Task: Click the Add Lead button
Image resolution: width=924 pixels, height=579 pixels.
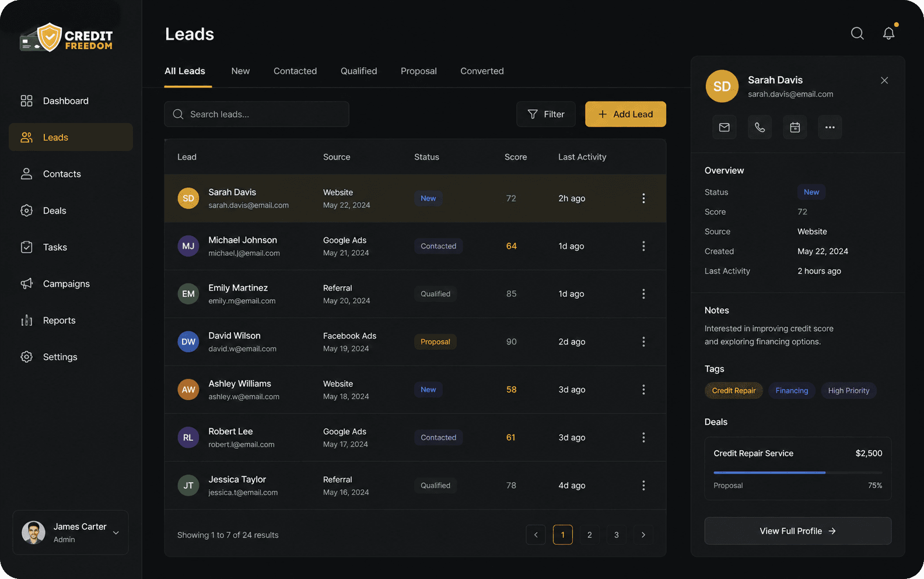Action: tap(625, 114)
